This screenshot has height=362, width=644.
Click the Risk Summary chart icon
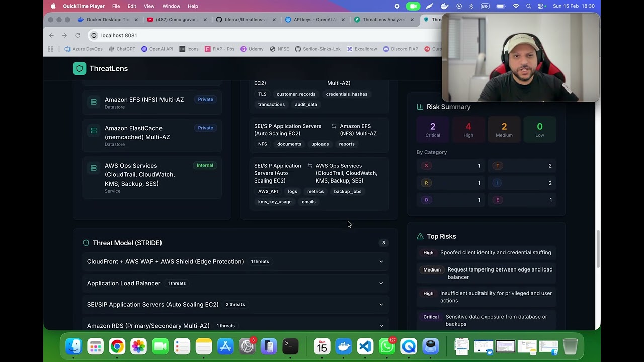tap(420, 107)
